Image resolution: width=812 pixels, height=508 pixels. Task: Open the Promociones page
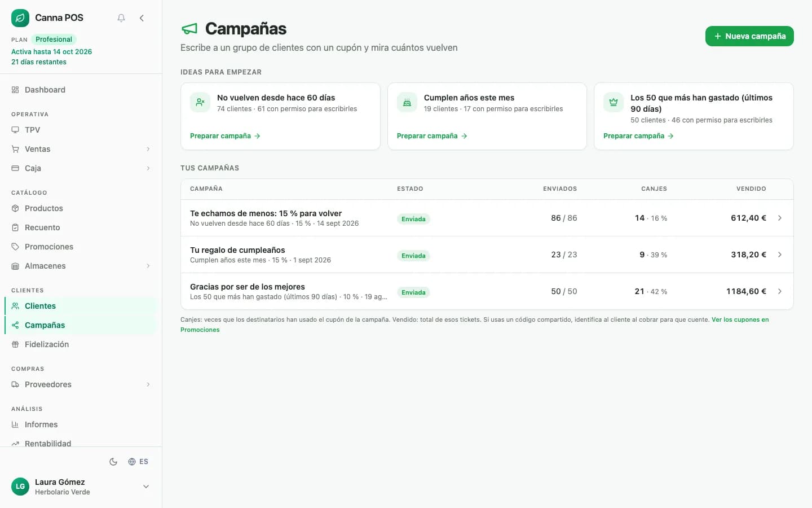tap(81, 247)
